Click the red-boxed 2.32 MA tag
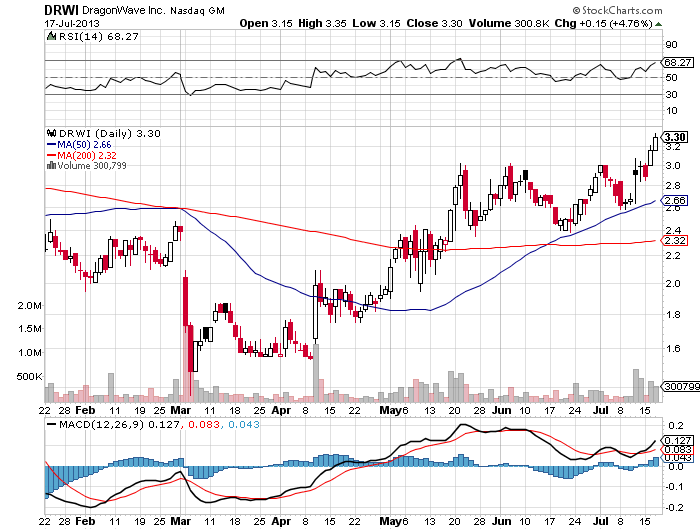The height and width of the screenshot is (530, 700). 675,241
